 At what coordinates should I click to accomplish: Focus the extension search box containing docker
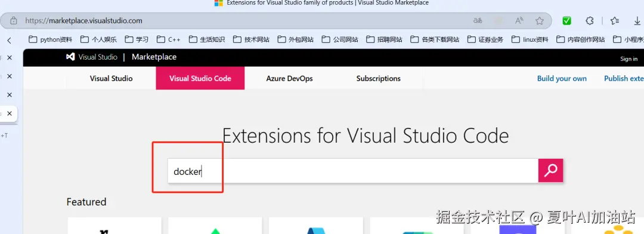[353, 171]
